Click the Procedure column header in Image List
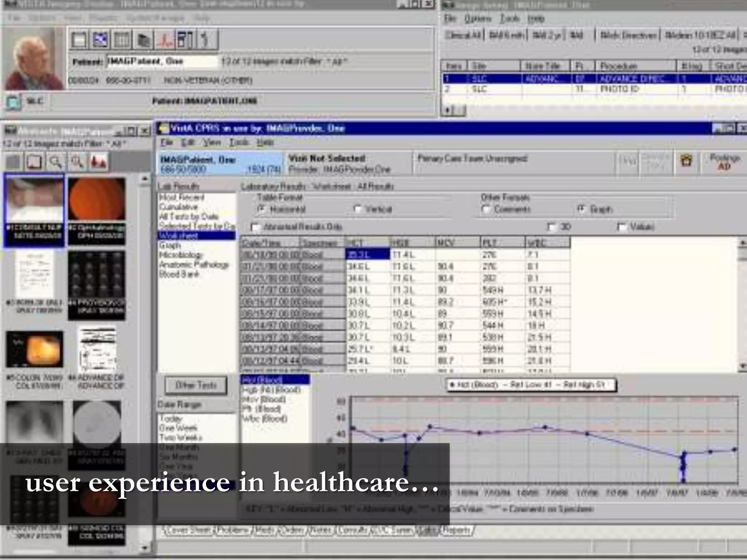Viewport: 747px width, 560px height. (636, 66)
